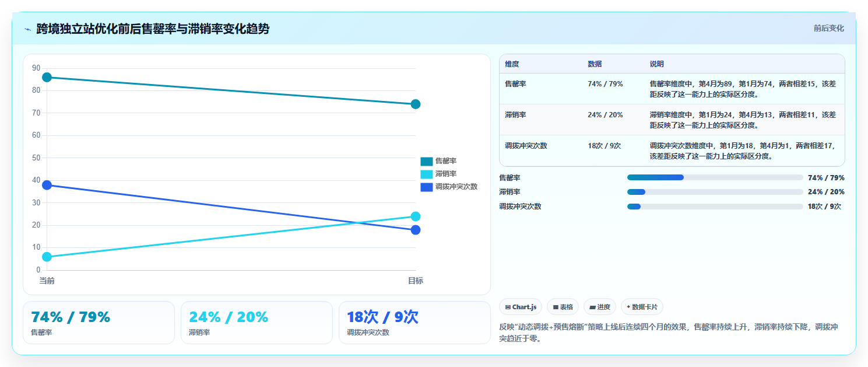Click the 维度 table column header
This screenshot has height=367, width=868.
512,64
